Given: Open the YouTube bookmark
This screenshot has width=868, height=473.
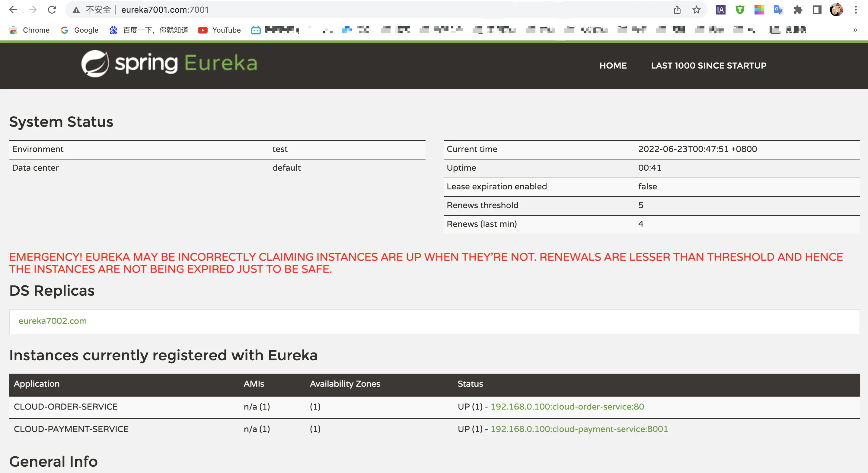Looking at the screenshot, I should [219, 30].
